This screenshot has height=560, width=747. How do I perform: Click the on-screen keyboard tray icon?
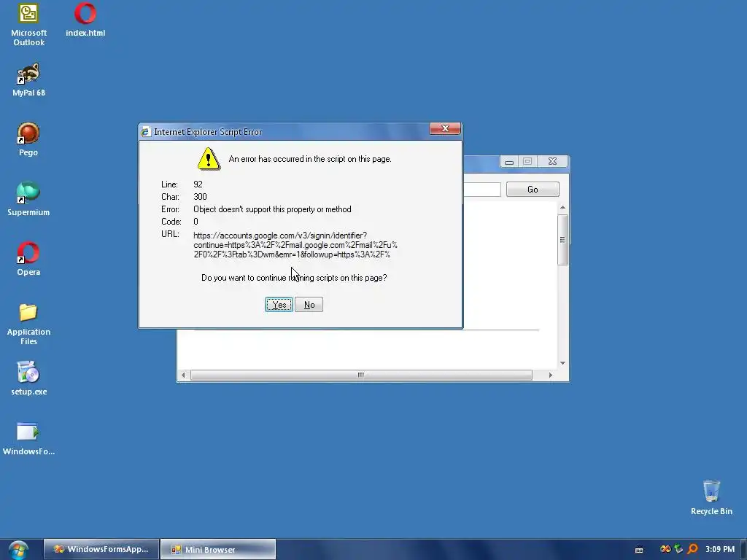pyautogui.click(x=639, y=550)
